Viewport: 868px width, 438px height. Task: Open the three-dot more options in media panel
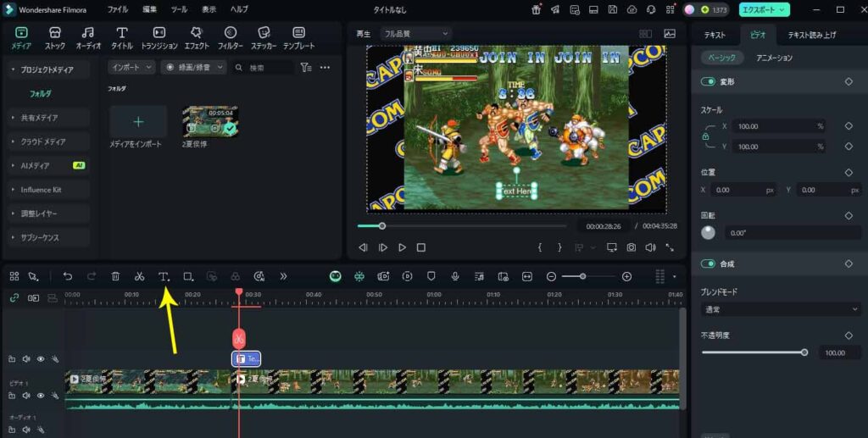click(325, 68)
